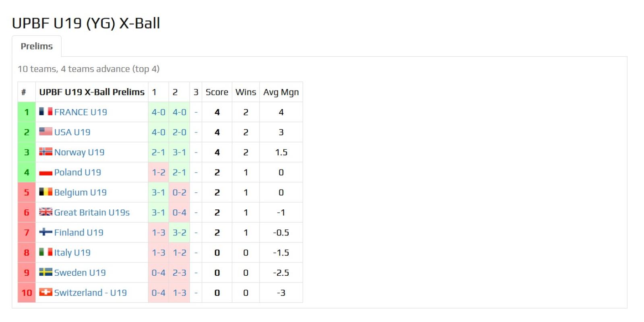Click the Finland flag icon

[x=45, y=232]
